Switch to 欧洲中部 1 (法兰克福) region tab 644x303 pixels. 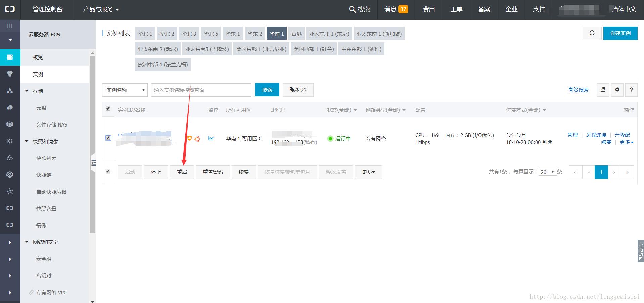(163, 64)
